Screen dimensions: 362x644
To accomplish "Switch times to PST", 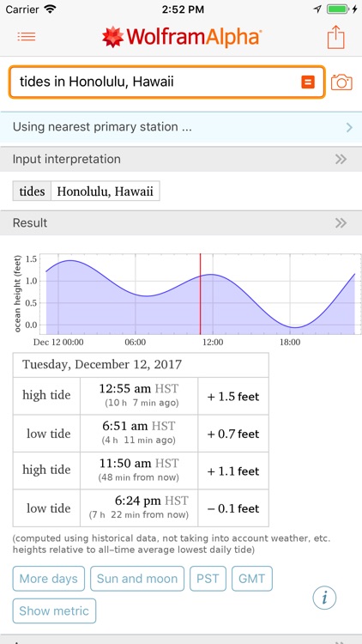I will click(208, 579).
